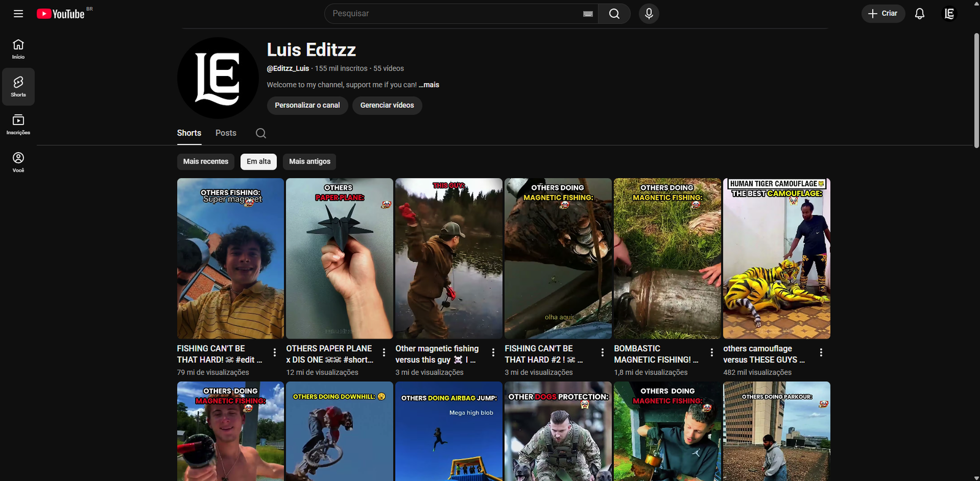The width and height of the screenshot is (980, 481).
Task: Sort by Mais recentes
Action: coord(206,162)
